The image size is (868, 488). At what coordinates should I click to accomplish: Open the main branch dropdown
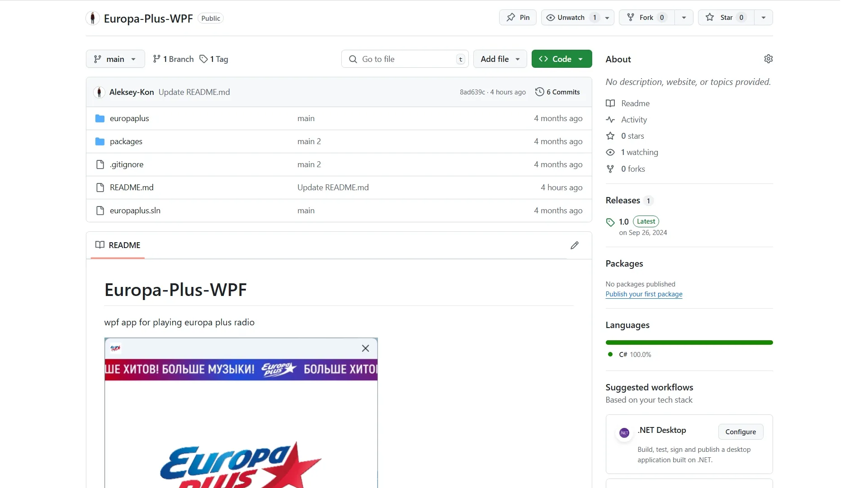click(x=115, y=59)
